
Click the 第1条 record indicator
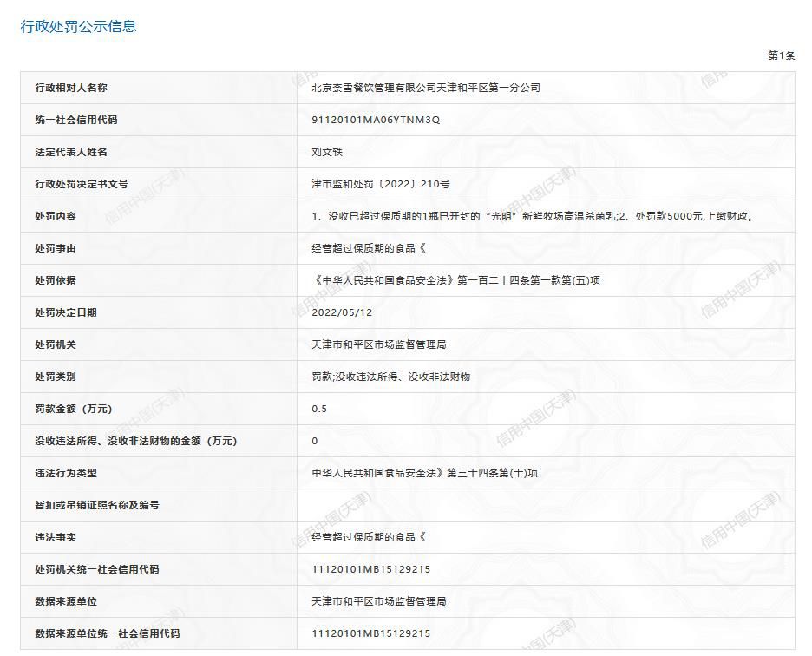[x=782, y=56]
